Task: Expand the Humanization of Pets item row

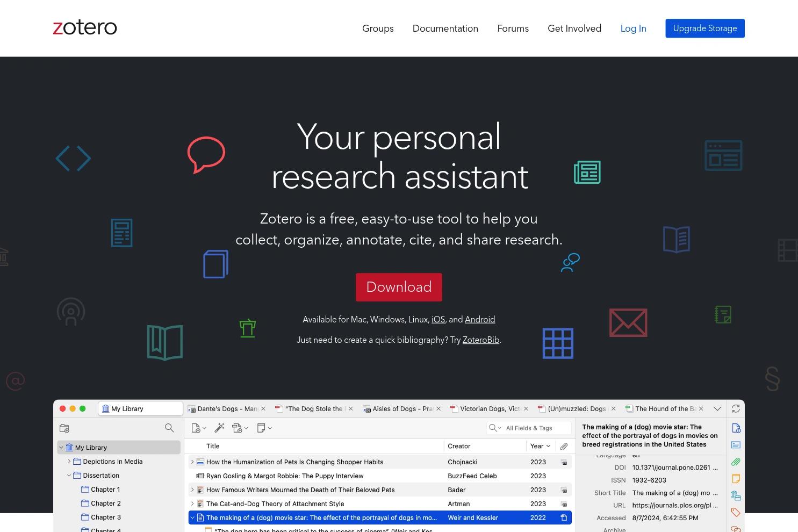Action: [192, 462]
